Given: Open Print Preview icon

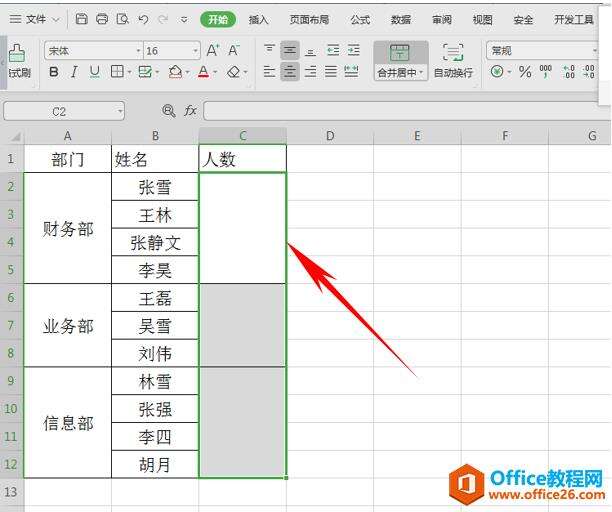Looking at the screenshot, I should point(123,19).
